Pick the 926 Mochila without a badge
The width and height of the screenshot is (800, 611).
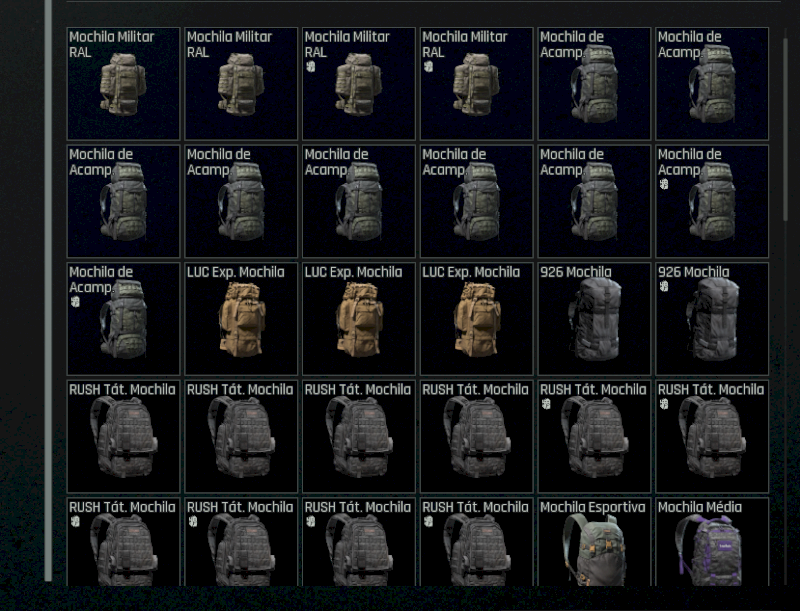tap(594, 319)
